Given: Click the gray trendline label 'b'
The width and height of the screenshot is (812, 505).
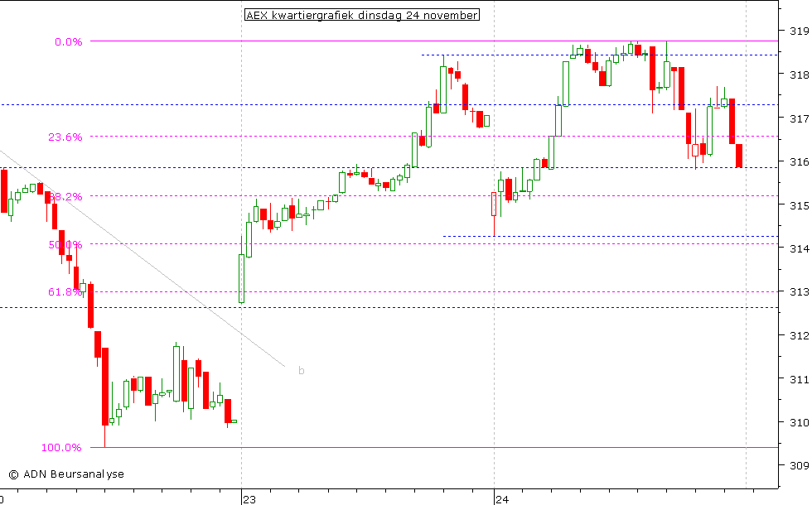Looking at the screenshot, I should pyautogui.click(x=302, y=371).
